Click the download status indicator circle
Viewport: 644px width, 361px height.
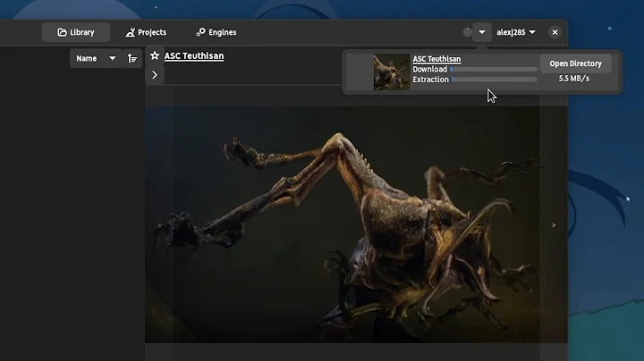coord(468,32)
